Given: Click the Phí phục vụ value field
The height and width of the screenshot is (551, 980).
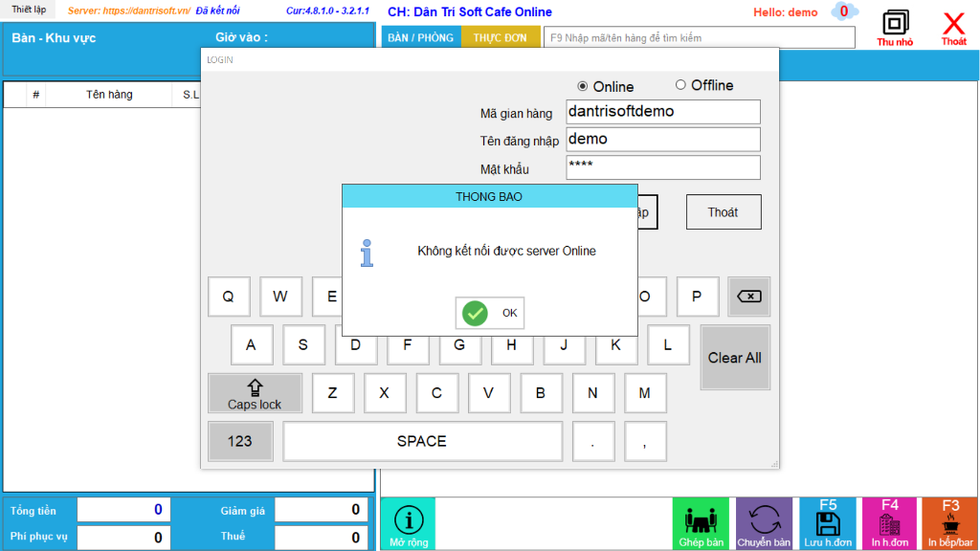Looking at the screenshot, I should 123,538.
